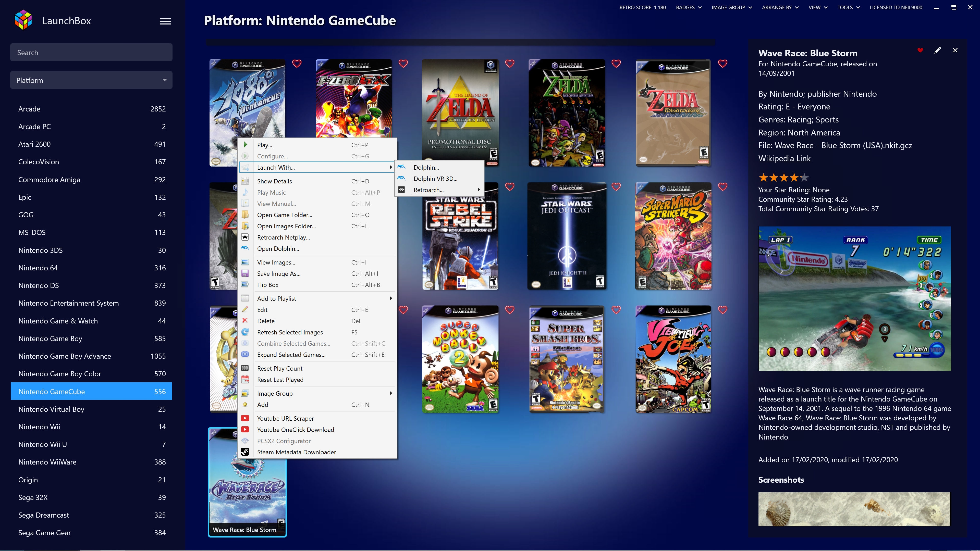Screen dimensions: 980x551
Task: Click the Youtube URL Scraper icon
Action: coord(245,418)
